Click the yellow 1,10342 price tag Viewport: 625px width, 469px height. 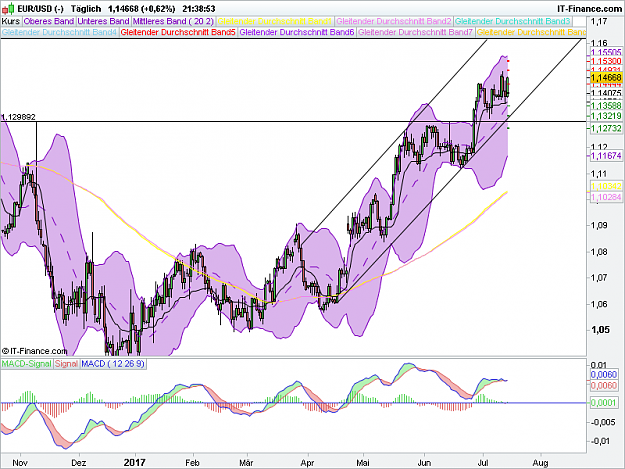tap(606, 186)
